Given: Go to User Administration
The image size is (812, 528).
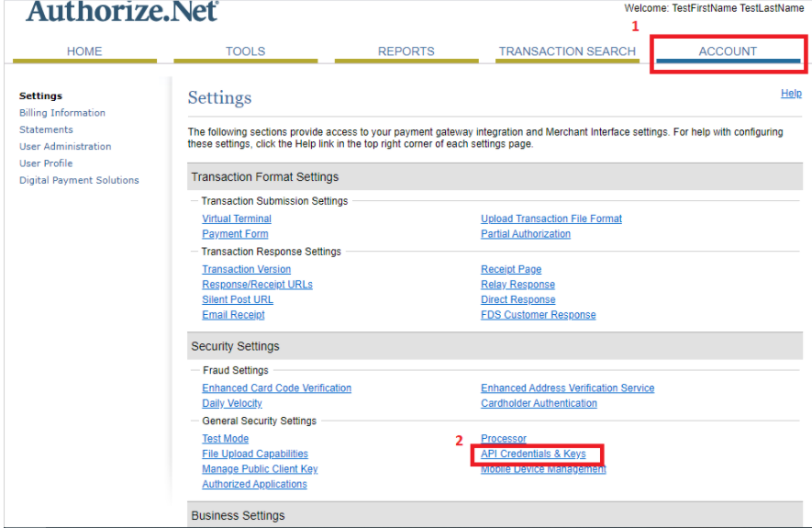Looking at the screenshot, I should pos(65,146).
